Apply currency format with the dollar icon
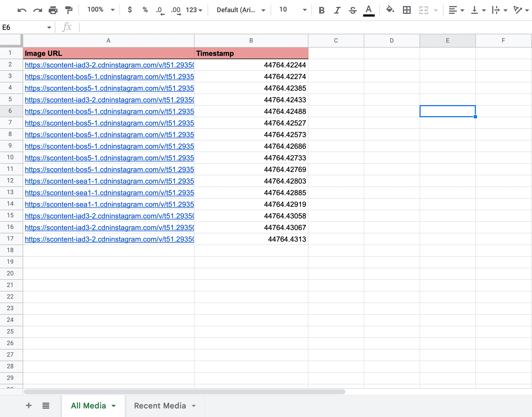 [x=129, y=10]
